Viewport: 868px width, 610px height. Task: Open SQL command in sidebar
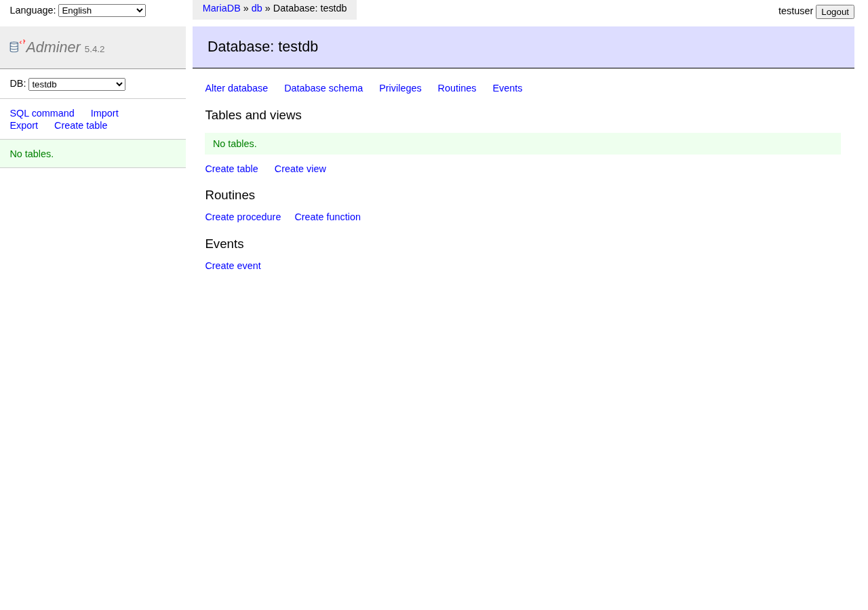tap(42, 113)
